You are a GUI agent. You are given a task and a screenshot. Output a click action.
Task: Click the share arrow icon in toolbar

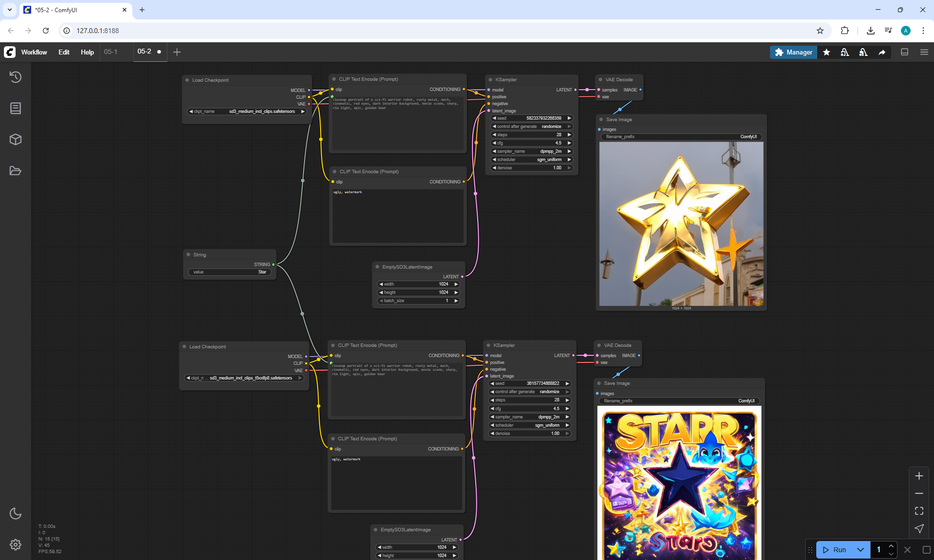click(x=882, y=52)
